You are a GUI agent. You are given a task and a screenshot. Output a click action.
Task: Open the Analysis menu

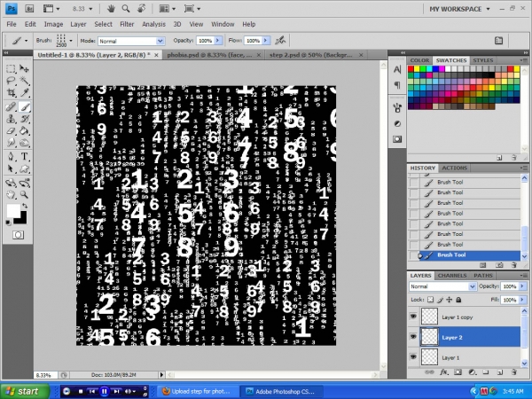[153, 25]
